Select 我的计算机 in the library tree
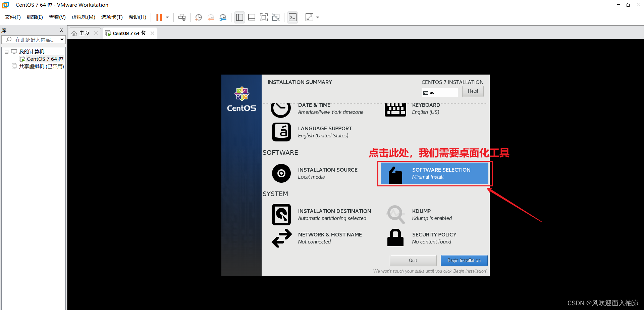Image resolution: width=644 pixels, height=310 pixels. click(x=32, y=52)
